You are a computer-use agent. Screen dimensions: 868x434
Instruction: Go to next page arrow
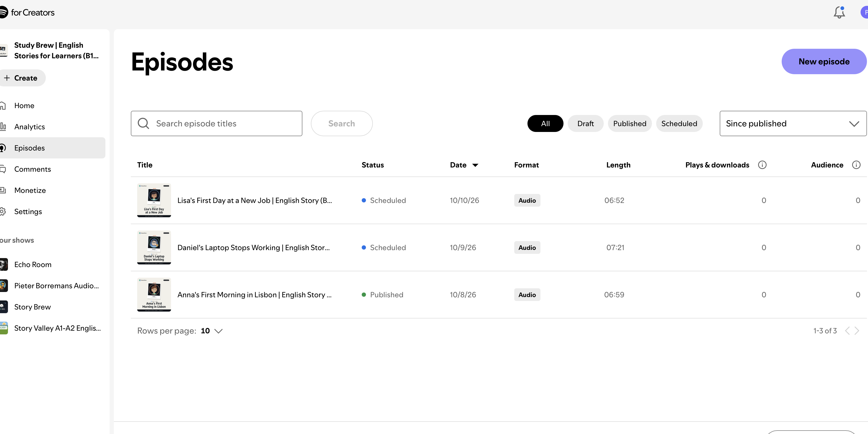click(857, 331)
